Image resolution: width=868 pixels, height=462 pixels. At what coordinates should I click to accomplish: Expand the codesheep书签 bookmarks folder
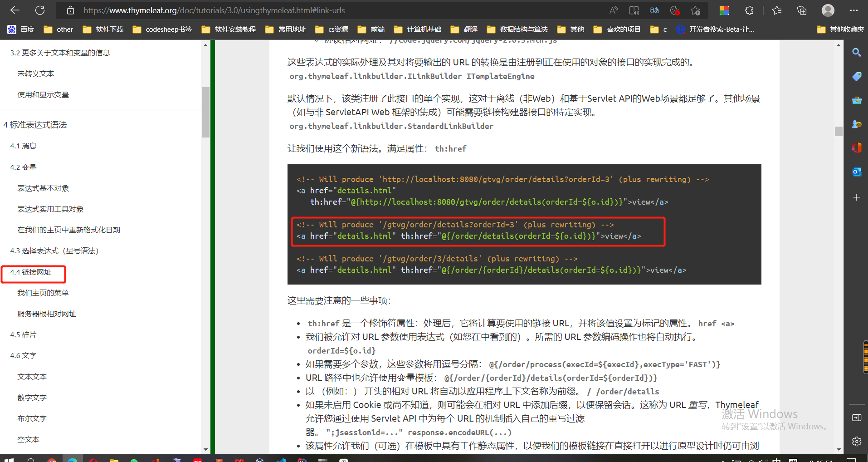click(x=162, y=29)
